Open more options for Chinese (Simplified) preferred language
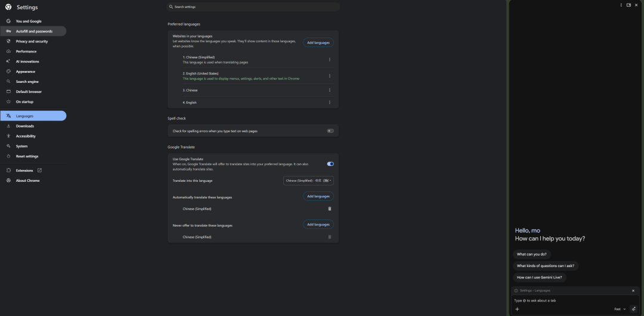Screen dimensions: 644x316 point(330,60)
